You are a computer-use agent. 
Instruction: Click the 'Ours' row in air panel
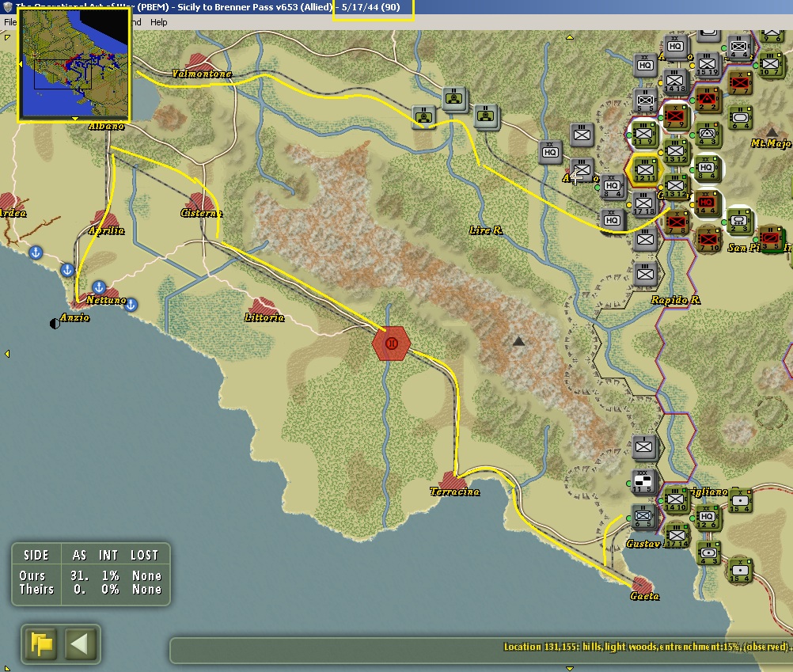pyautogui.click(x=90, y=575)
